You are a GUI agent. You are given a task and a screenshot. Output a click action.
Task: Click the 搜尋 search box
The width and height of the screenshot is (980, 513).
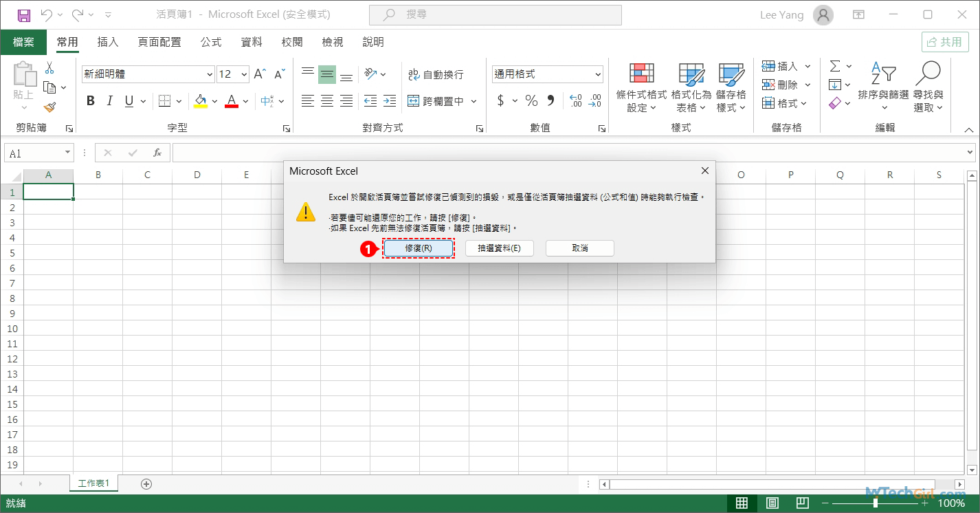click(x=495, y=14)
